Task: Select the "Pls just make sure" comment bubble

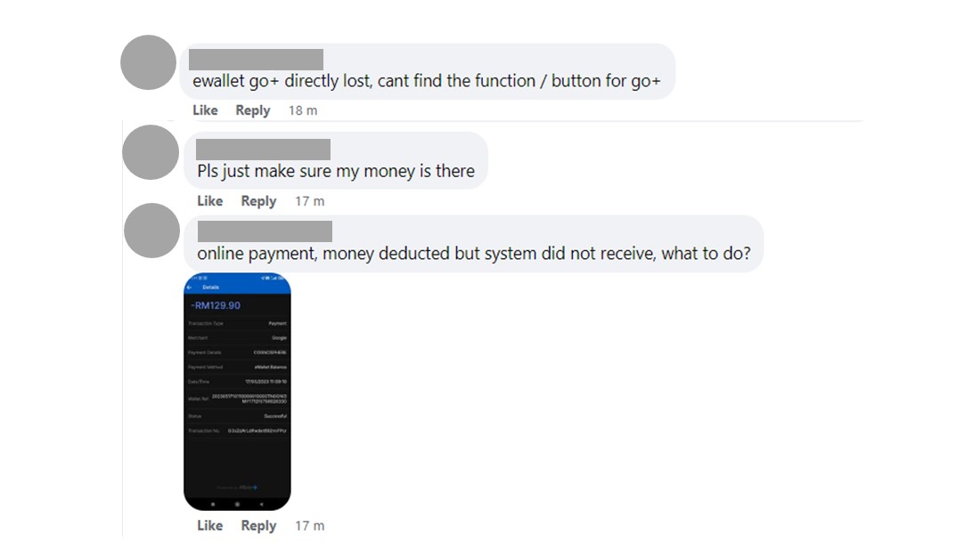Action: click(x=336, y=160)
